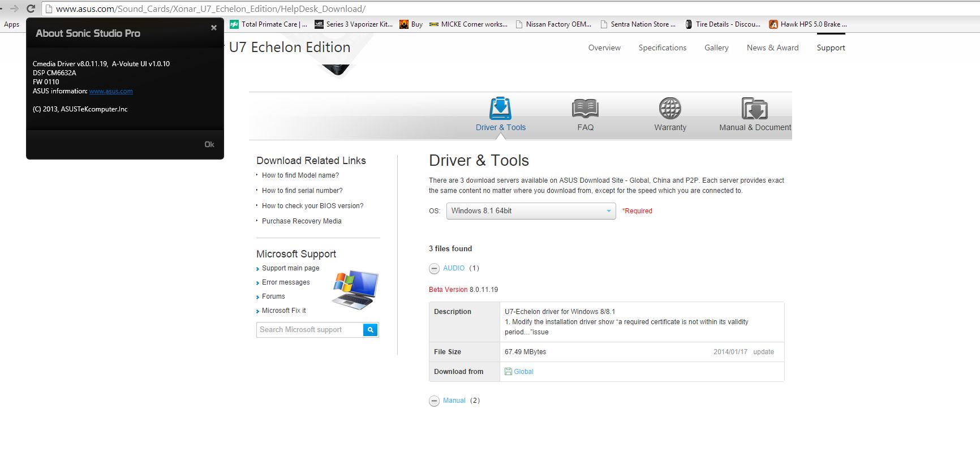
Task: Open How to check your BIOS version
Action: (x=313, y=206)
